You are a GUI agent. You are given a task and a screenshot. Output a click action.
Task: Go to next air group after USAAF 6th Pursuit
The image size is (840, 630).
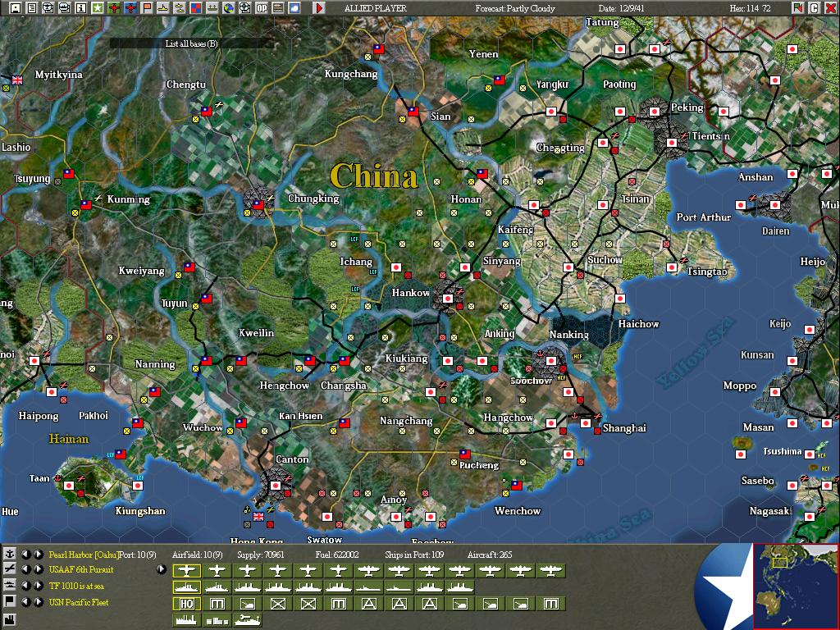(x=38, y=569)
